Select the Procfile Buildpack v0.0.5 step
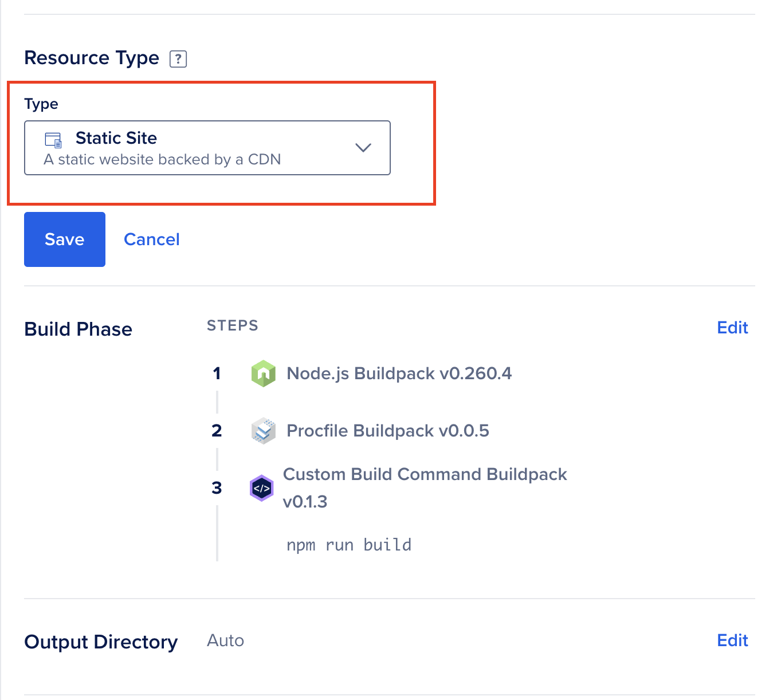The height and width of the screenshot is (700, 777). pos(388,431)
